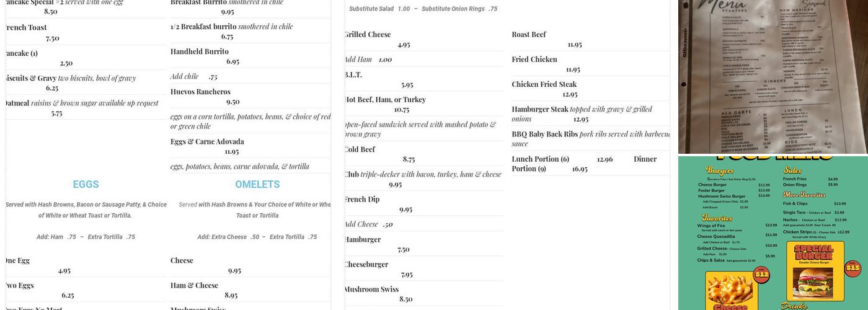This screenshot has width=868, height=310.
Task: Select the OMELETS section heading
Action: coord(257,184)
